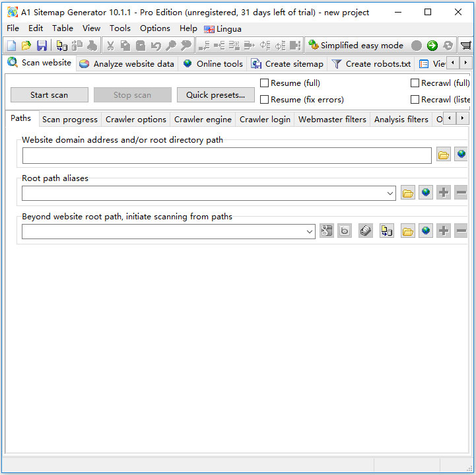Open the File menu
This screenshot has height=475, width=476.
point(13,28)
